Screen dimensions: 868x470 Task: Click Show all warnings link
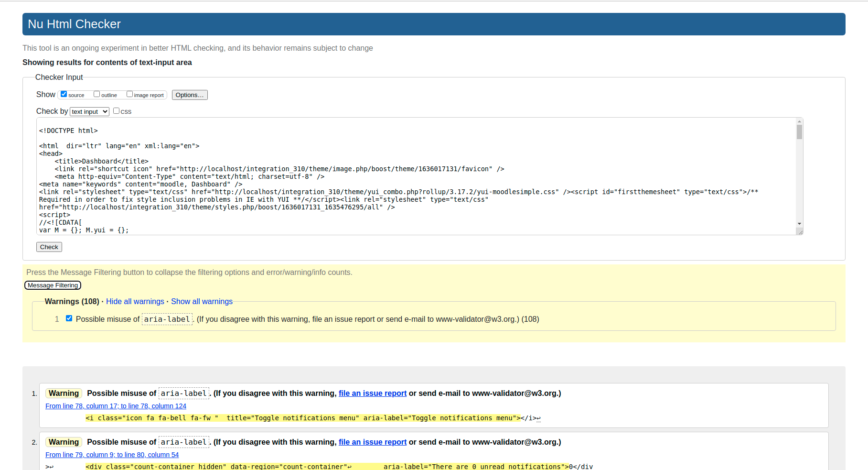pyautogui.click(x=202, y=302)
